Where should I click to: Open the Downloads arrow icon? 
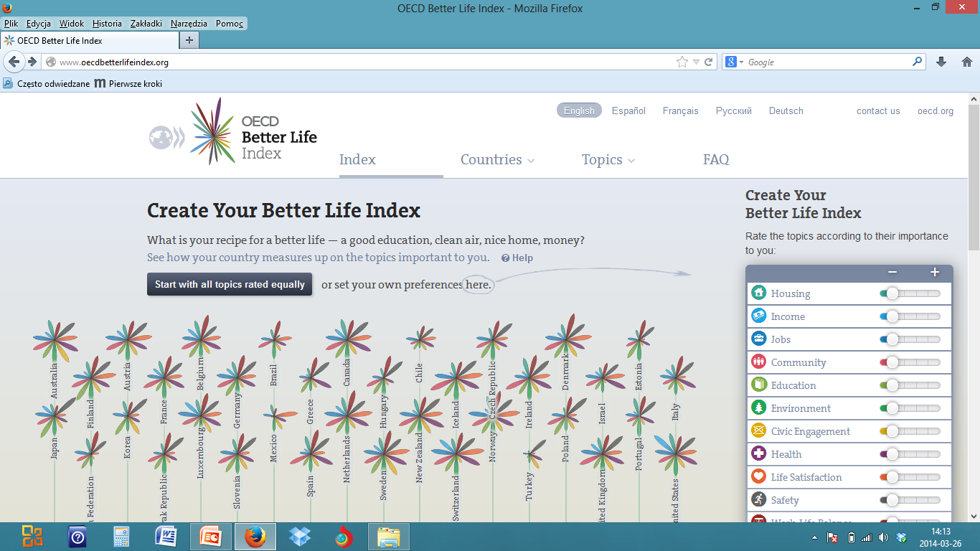point(941,62)
